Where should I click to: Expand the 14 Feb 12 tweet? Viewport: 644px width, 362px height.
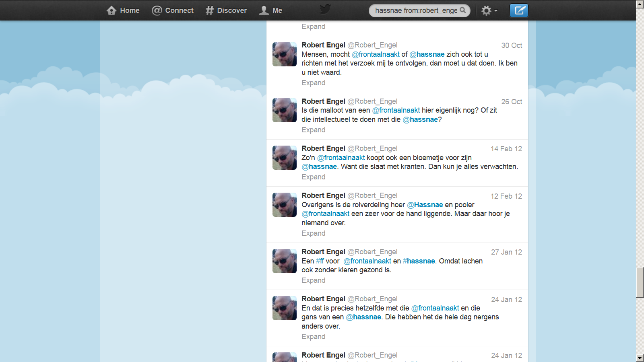[x=314, y=177]
